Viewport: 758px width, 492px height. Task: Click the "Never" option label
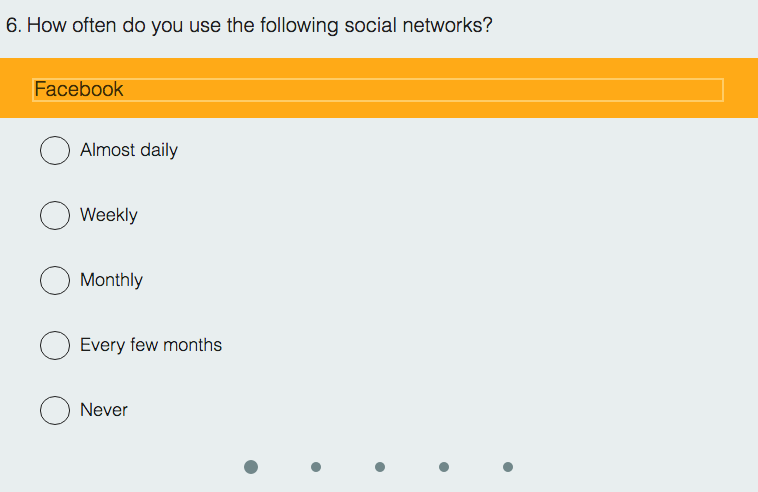pyautogui.click(x=104, y=410)
